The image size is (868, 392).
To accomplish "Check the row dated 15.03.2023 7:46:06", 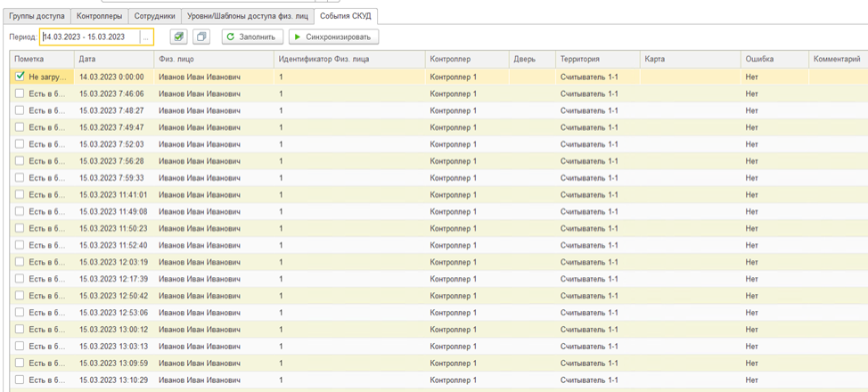I will pyautogui.click(x=20, y=94).
